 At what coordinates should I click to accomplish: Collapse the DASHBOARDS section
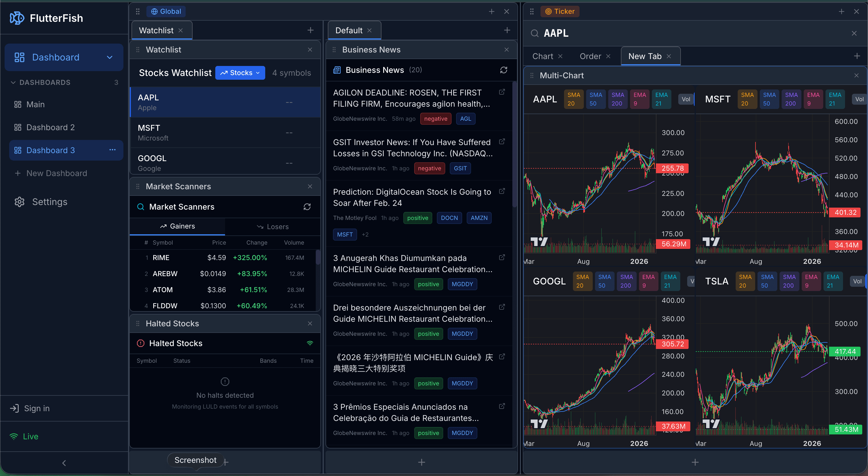click(13, 83)
